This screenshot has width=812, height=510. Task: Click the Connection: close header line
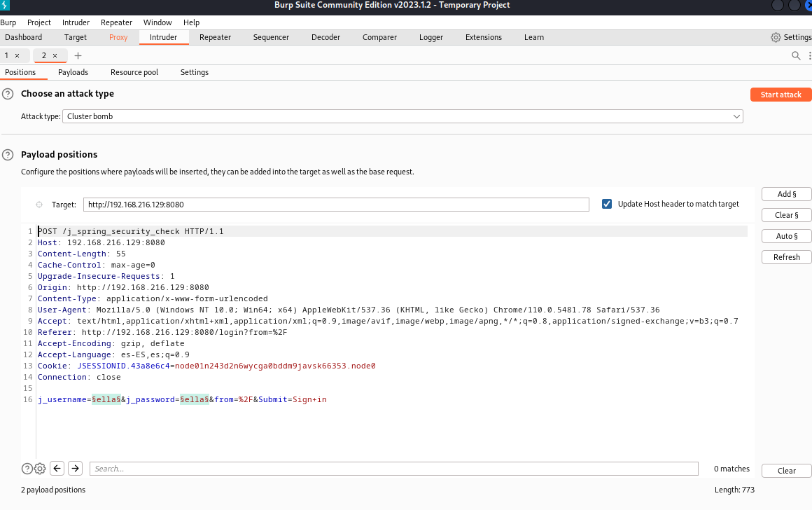click(79, 378)
